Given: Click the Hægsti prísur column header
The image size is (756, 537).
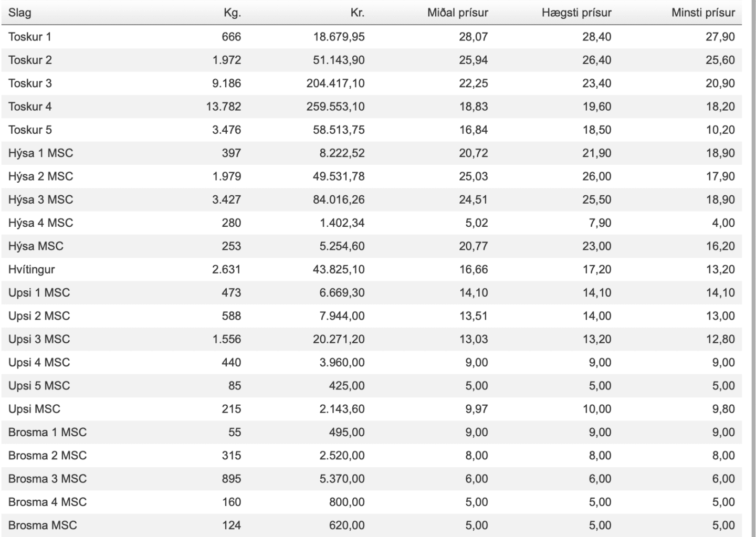Looking at the screenshot, I should pyautogui.click(x=576, y=13).
